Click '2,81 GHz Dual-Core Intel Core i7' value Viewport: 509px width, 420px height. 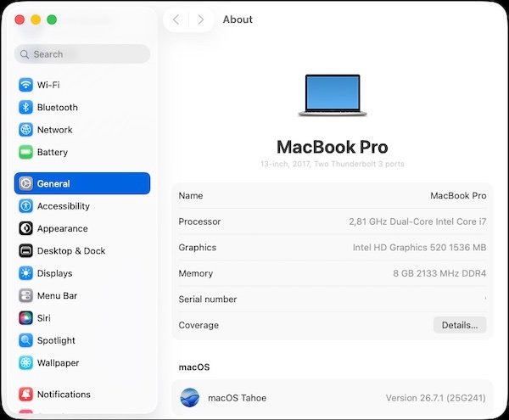point(417,221)
